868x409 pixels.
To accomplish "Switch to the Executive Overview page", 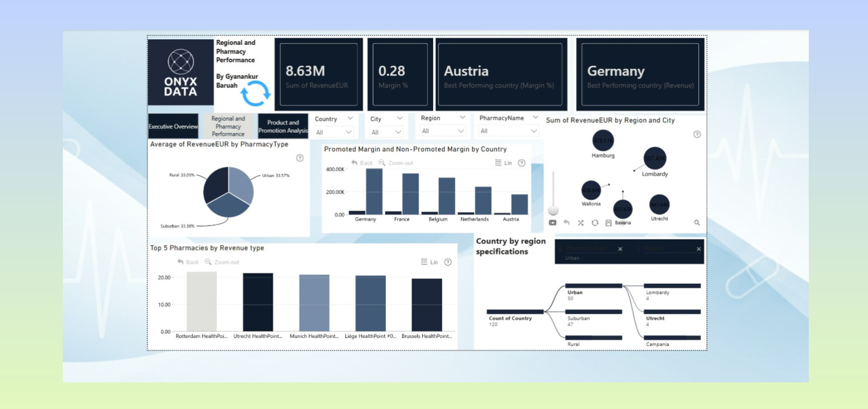I will tap(173, 127).
